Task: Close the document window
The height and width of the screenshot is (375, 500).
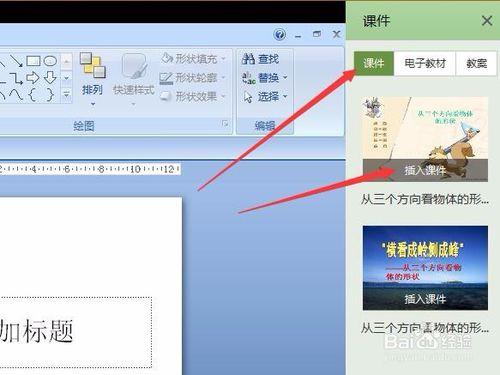Action: click(337, 34)
